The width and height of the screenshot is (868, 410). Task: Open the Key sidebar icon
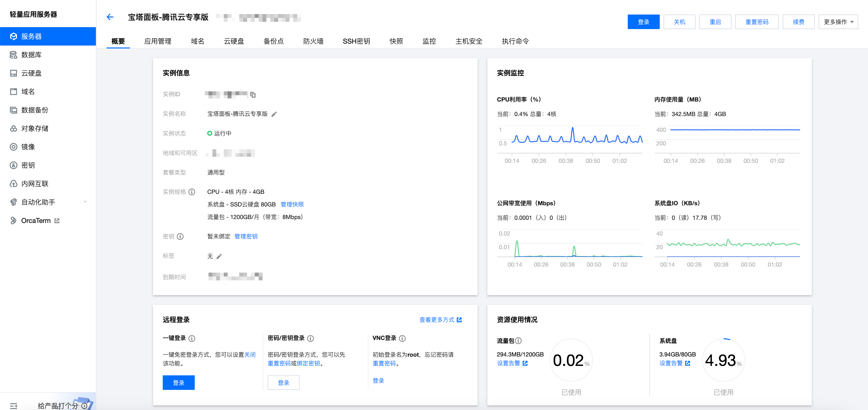click(x=14, y=165)
